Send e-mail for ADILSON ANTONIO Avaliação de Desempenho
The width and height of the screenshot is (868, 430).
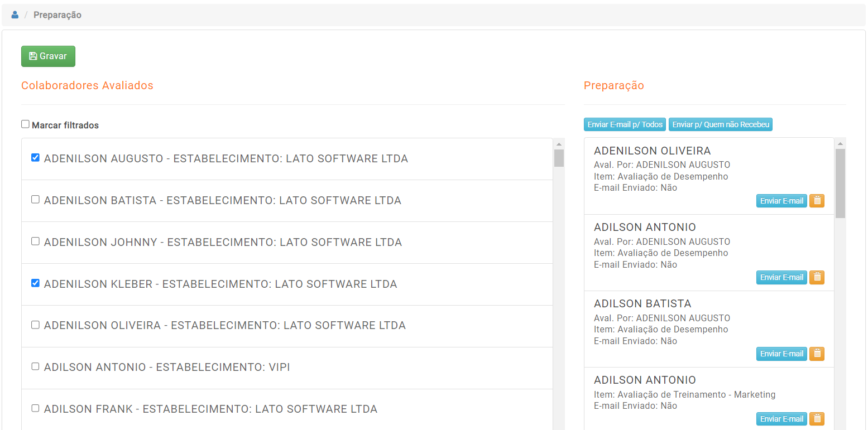click(781, 277)
